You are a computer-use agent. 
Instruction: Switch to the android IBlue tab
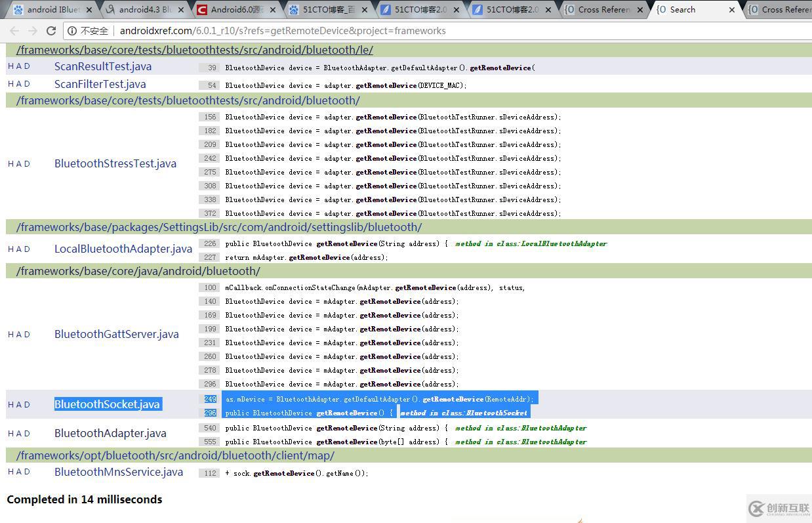54,10
